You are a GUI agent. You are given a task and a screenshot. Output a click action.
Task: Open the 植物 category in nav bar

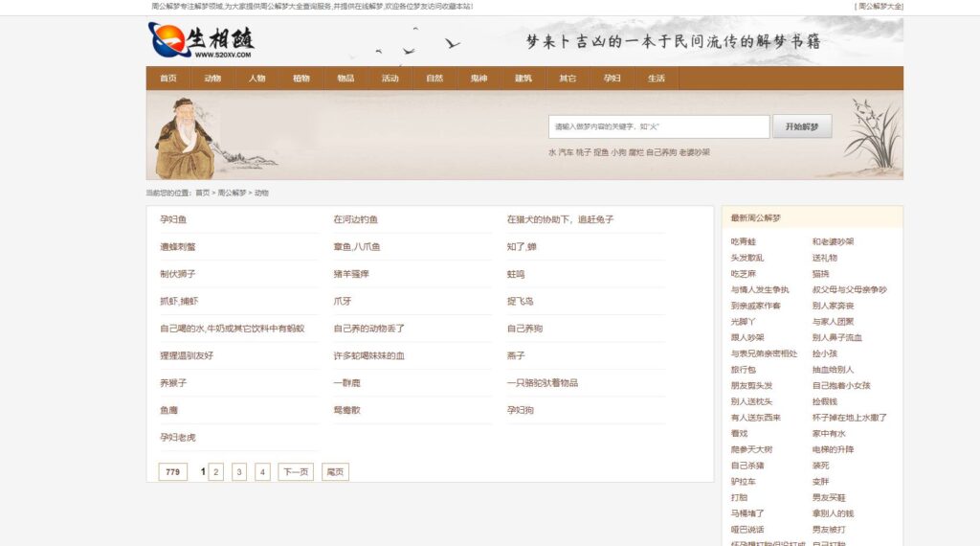click(x=301, y=79)
